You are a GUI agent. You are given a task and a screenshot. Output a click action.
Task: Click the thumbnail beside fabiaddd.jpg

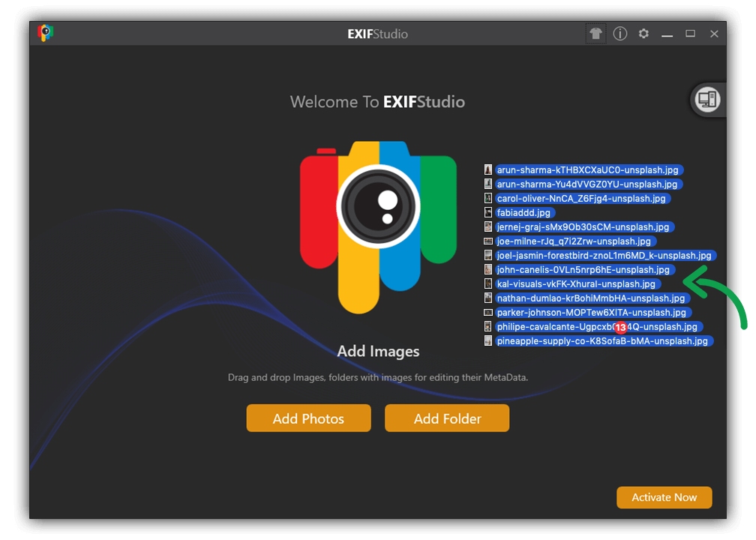(x=488, y=212)
